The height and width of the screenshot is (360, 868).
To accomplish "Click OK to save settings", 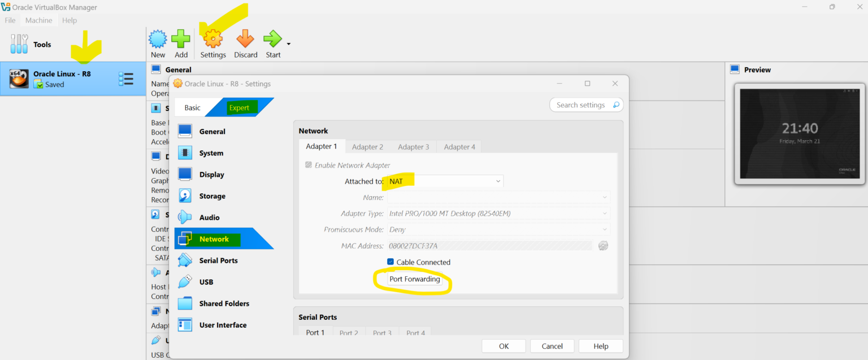I will [503, 345].
